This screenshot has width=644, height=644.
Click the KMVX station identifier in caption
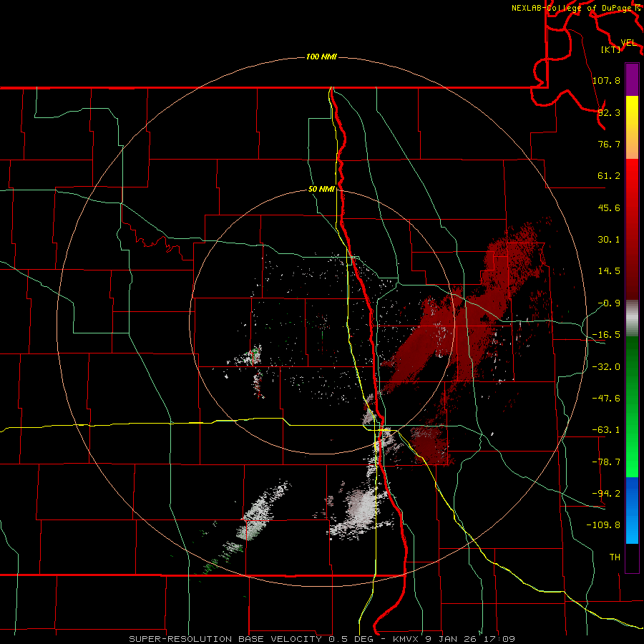(x=406, y=639)
